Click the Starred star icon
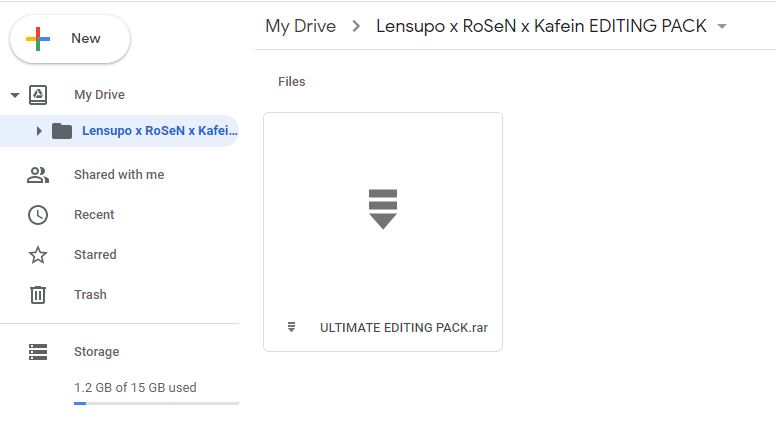776x425 pixels. 38,255
